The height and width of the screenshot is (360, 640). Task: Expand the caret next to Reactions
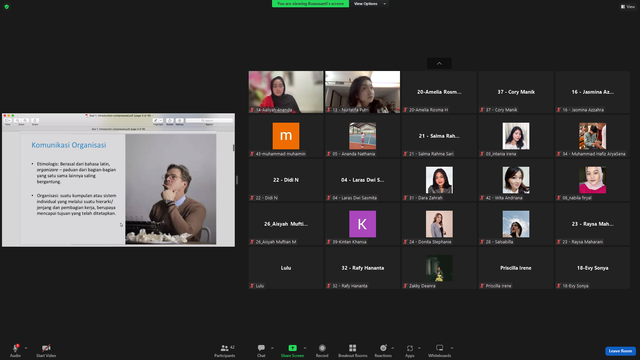coord(393,348)
